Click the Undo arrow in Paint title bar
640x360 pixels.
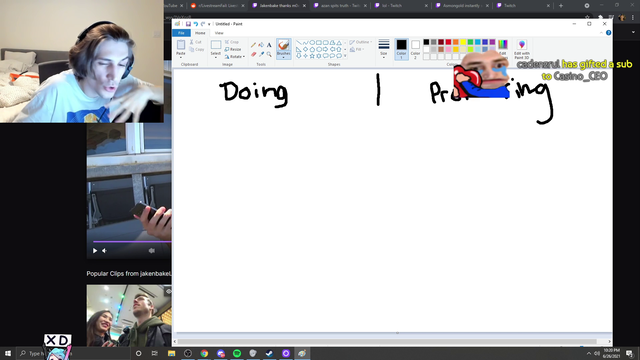[196, 24]
